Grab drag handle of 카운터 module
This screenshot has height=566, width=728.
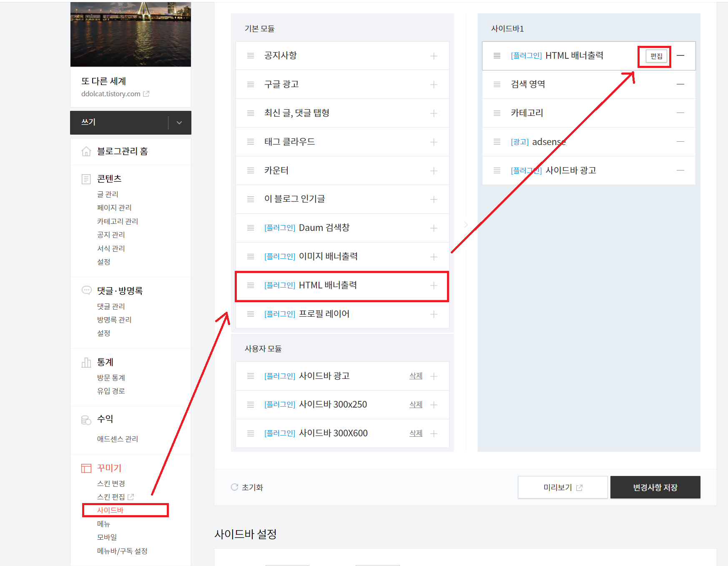[x=251, y=170]
